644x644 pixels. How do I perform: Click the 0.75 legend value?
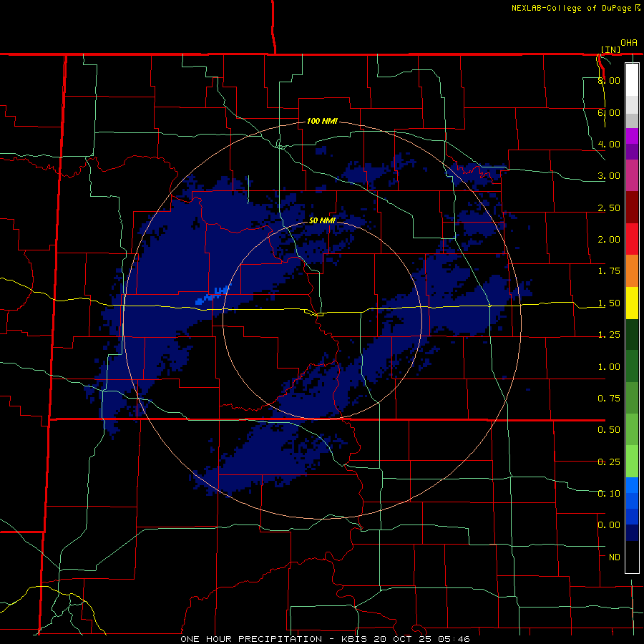tap(609, 399)
